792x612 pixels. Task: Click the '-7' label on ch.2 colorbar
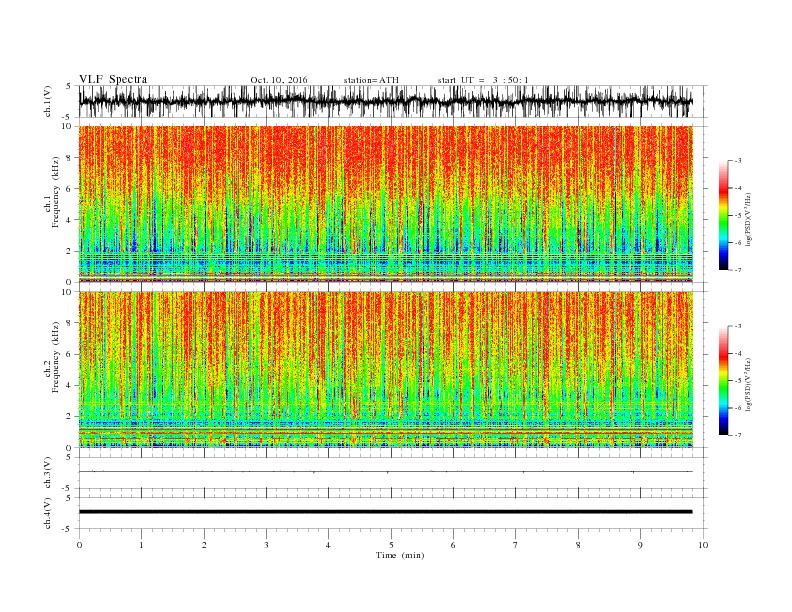(x=738, y=435)
